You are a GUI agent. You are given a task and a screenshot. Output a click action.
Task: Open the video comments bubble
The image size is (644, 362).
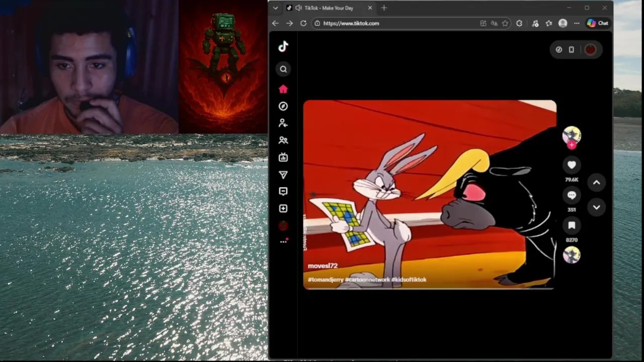click(x=572, y=195)
